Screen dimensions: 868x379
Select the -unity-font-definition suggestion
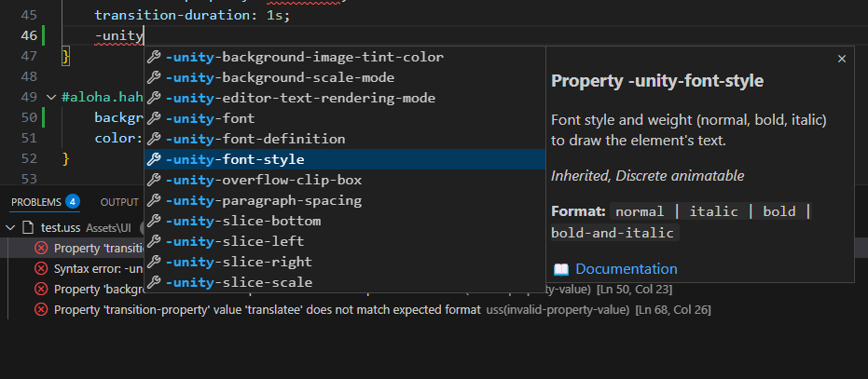click(255, 139)
